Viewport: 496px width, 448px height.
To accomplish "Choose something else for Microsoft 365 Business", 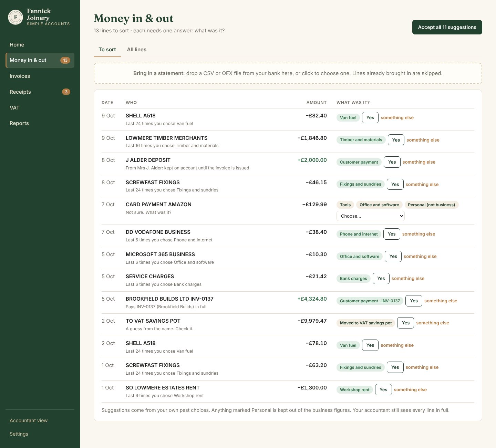I will tap(420, 256).
